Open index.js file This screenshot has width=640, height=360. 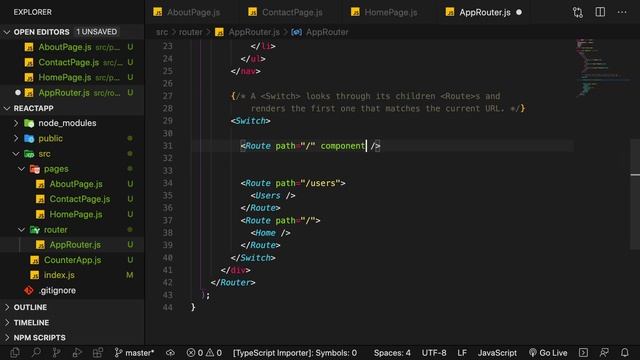coord(72,275)
